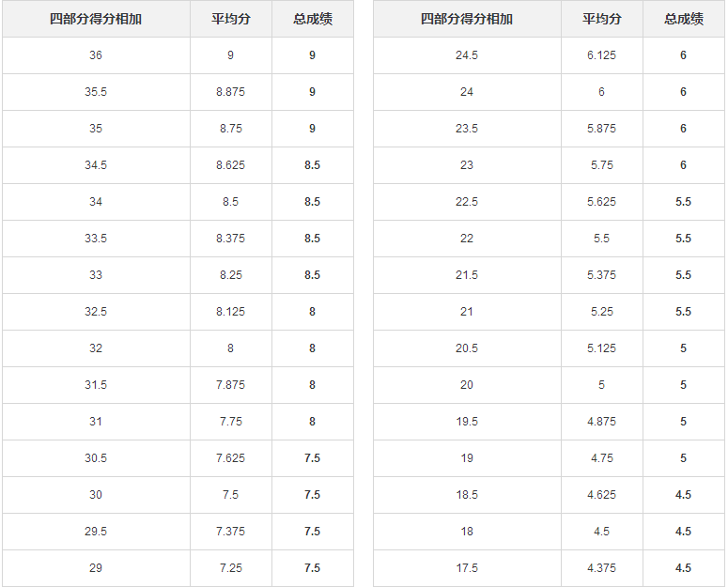Click the right table's 平均分 header
The image size is (728, 587).
[601, 19]
